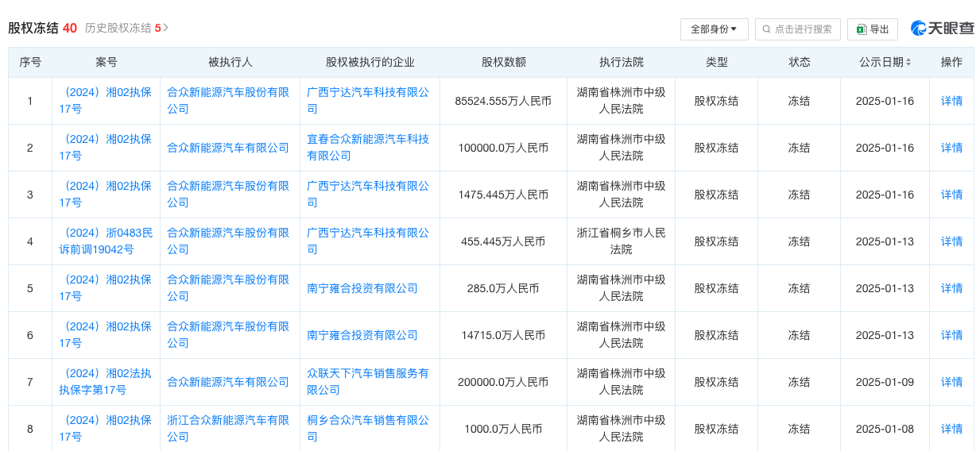Screen dimensions: 980x451
Task: Click amount 285.0万人民币
Action: (503, 288)
